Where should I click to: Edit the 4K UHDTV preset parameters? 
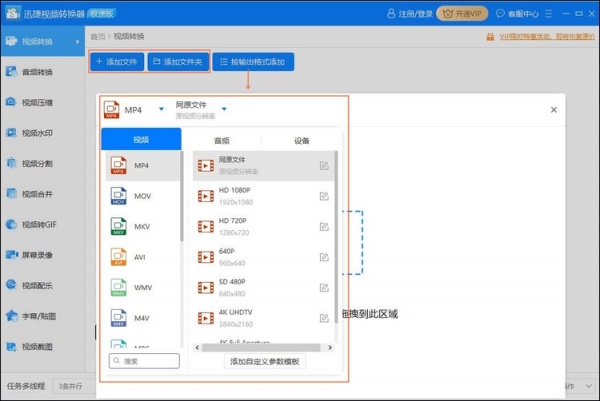pyautogui.click(x=324, y=318)
